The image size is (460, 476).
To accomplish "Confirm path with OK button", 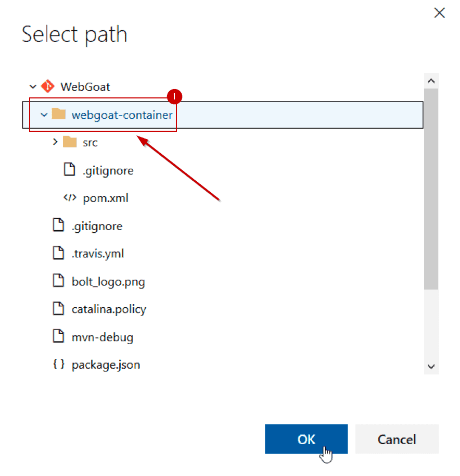I will (306, 439).
